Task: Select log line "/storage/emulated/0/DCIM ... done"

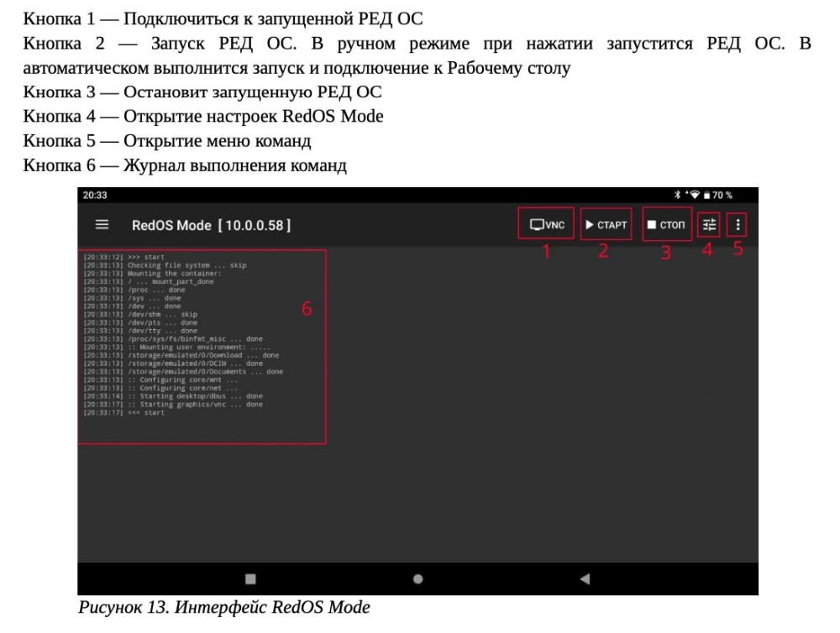Action: pyautogui.click(x=173, y=364)
